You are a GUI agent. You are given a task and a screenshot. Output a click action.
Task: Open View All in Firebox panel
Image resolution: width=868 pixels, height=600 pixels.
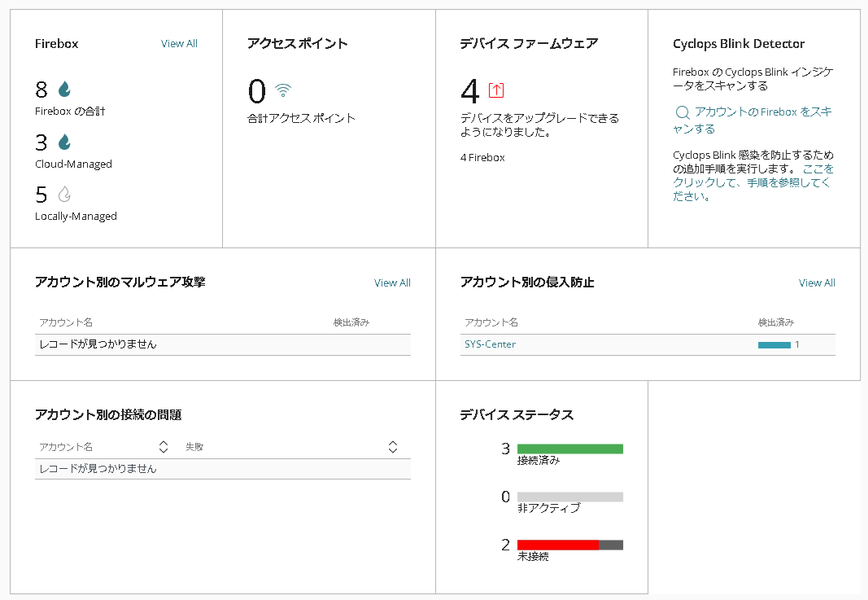(179, 44)
